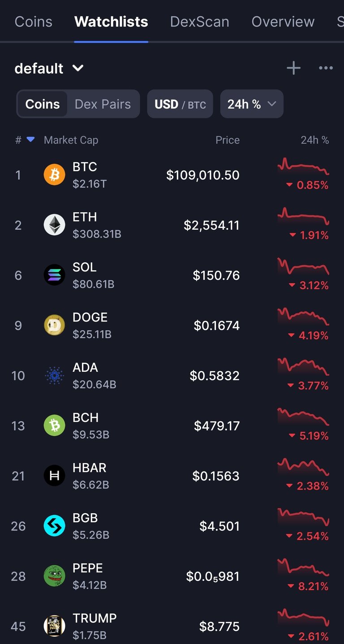Tap the Cardano ADA logo

[x=54, y=375]
